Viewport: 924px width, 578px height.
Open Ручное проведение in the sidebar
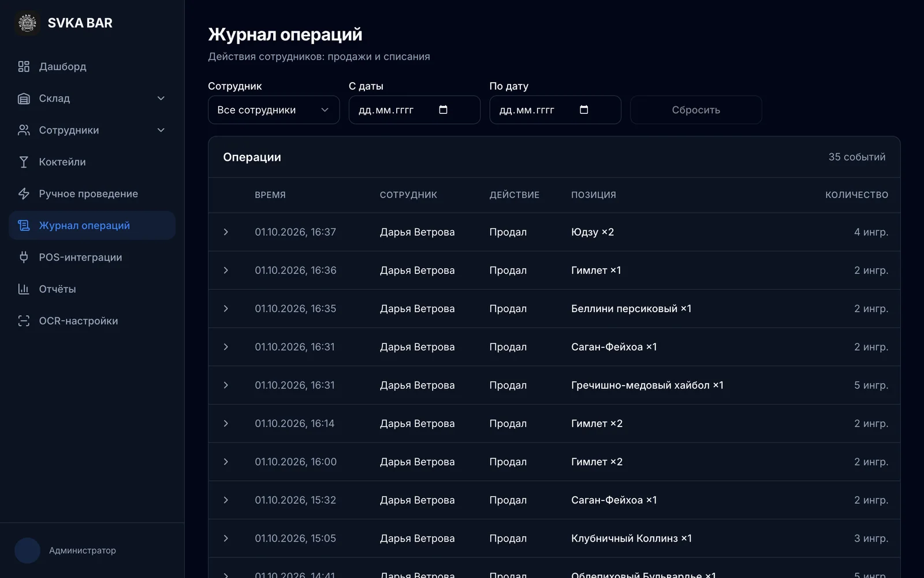pyautogui.click(x=92, y=194)
